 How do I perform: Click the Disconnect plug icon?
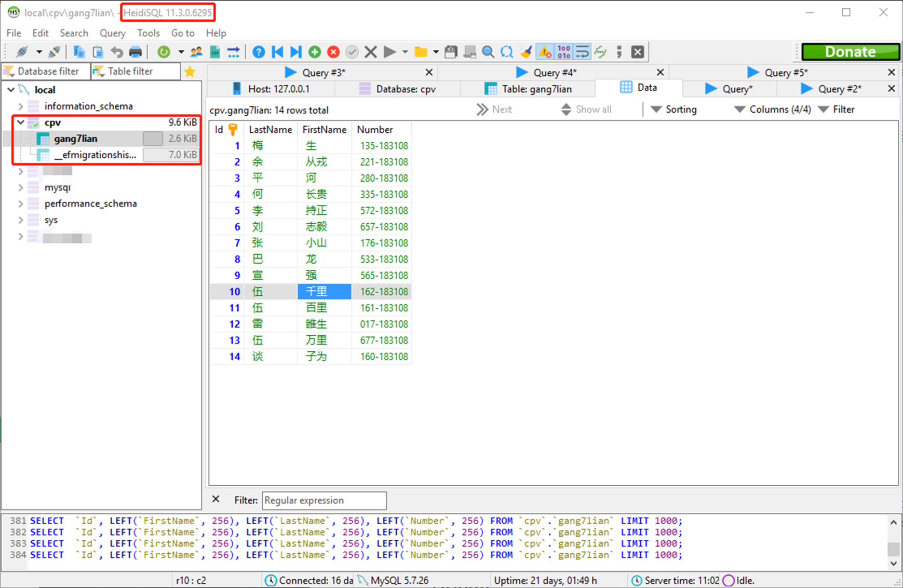[x=54, y=52]
